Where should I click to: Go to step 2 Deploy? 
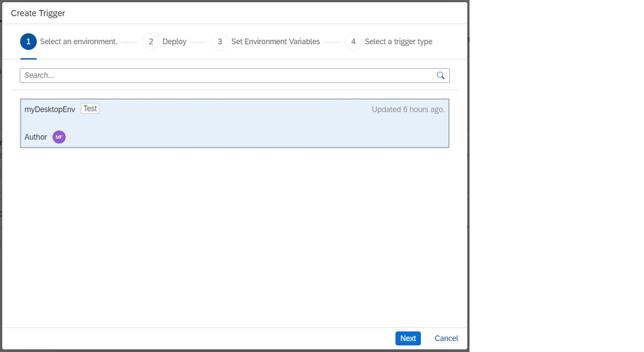164,42
